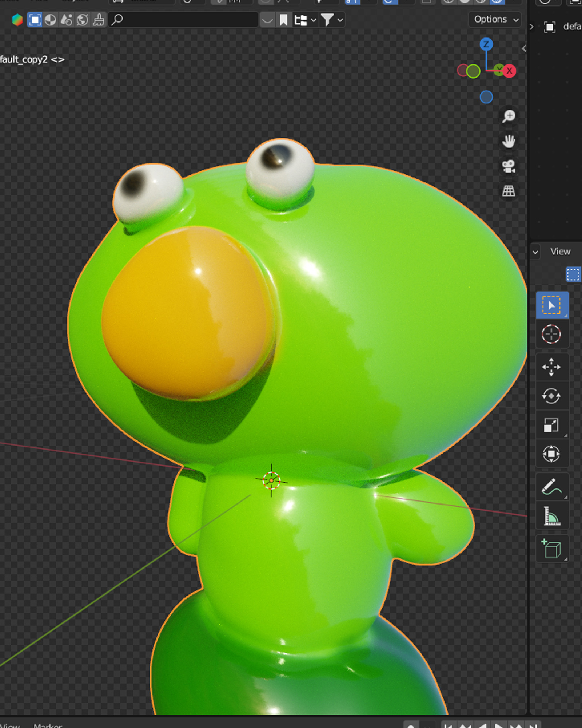Viewport: 582px width, 728px height.
Task: Choose the Rotate tool
Action: tap(551, 396)
